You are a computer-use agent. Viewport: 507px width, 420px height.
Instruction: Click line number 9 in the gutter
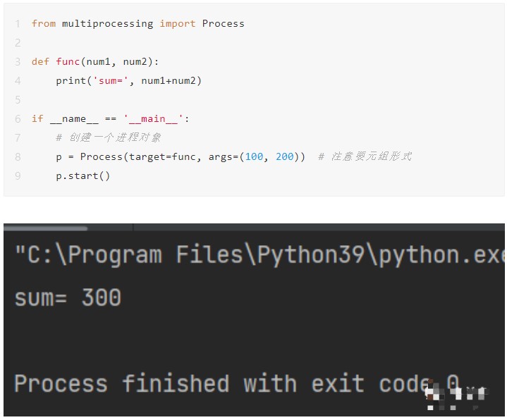click(17, 175)
